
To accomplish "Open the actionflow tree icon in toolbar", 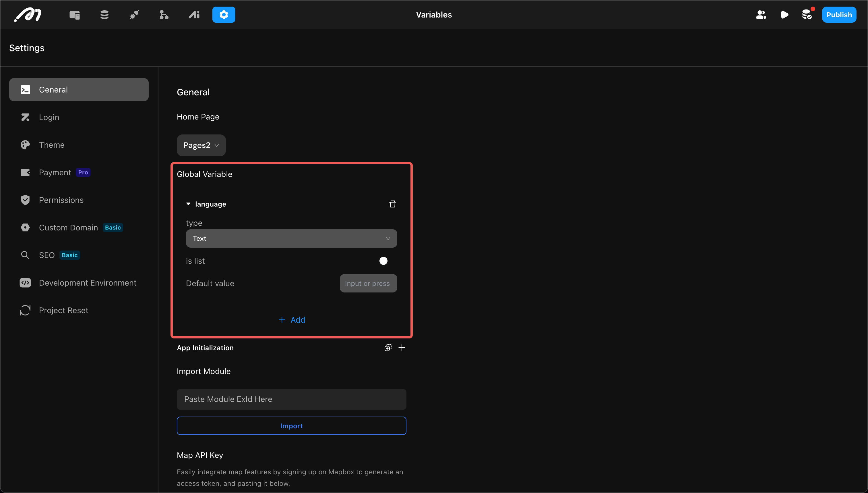I will [x=164, y=15].
